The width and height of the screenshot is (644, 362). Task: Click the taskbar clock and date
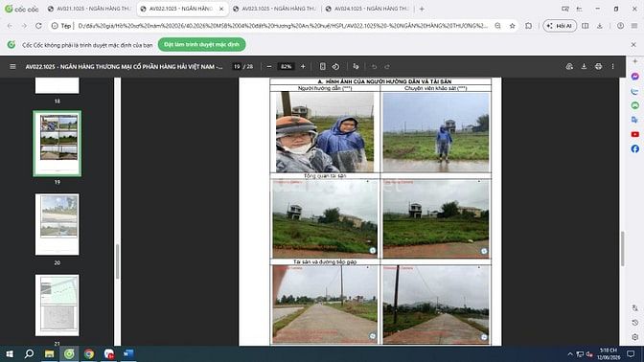coord(609,353)
